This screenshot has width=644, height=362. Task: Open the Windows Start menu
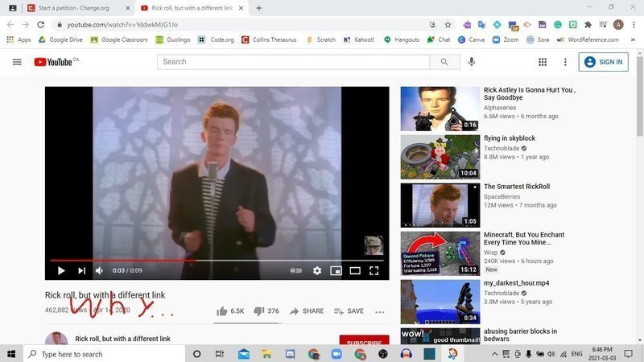[x=11, y=354]
